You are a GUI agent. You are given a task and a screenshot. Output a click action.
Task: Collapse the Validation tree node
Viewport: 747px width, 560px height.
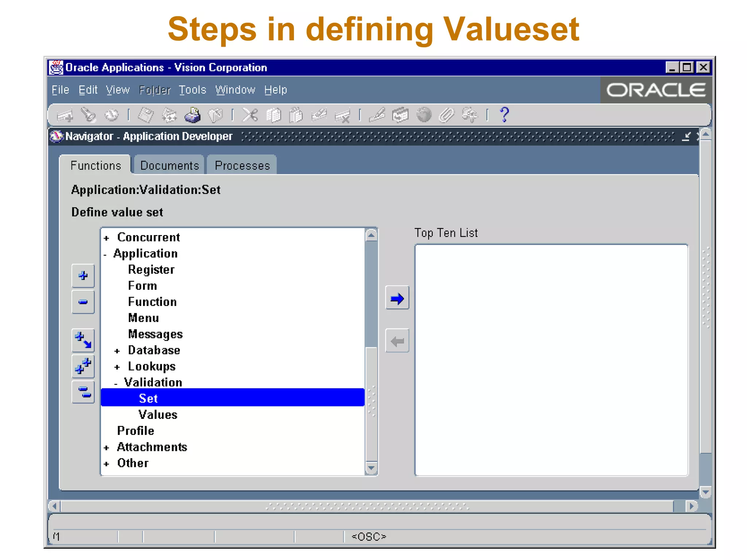[116, 384]
